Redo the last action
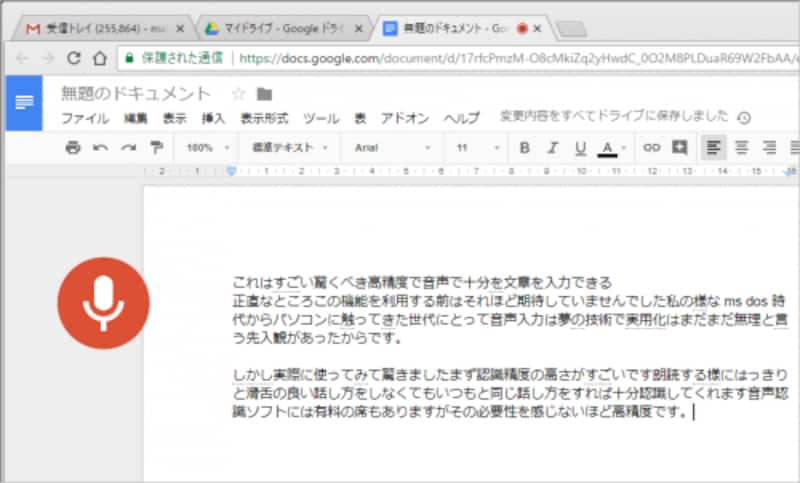 (x=128, y=148)
